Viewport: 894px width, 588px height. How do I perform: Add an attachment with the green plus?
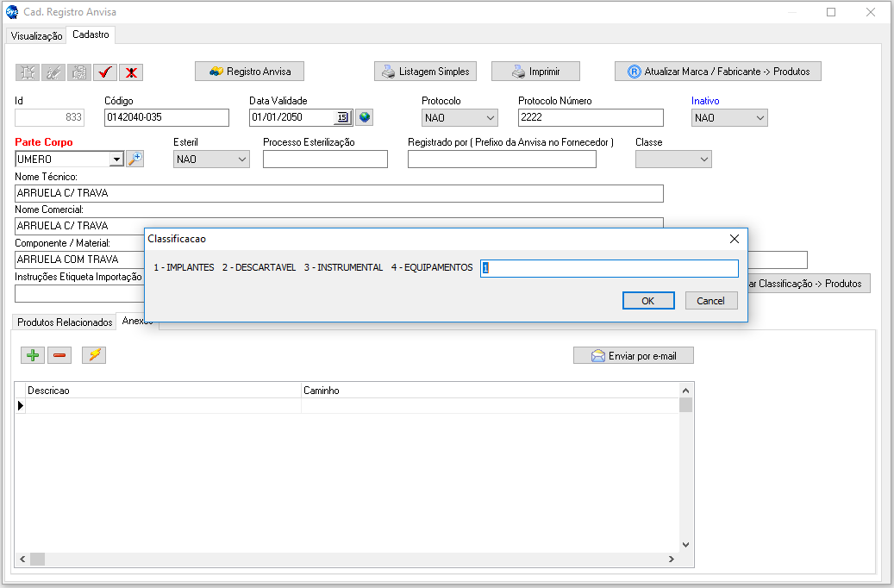pyautogui.click(x=34, y=355)
